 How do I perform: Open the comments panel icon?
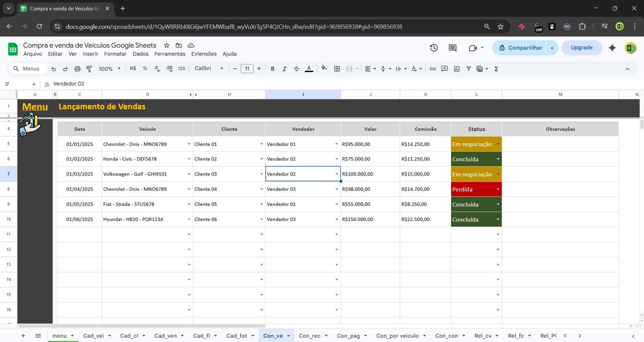[452, 48]
